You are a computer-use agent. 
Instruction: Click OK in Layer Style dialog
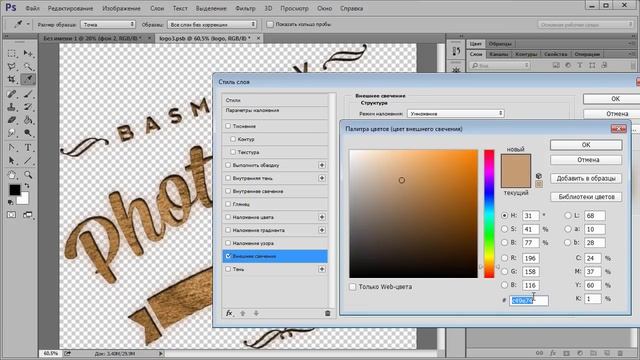612,99
